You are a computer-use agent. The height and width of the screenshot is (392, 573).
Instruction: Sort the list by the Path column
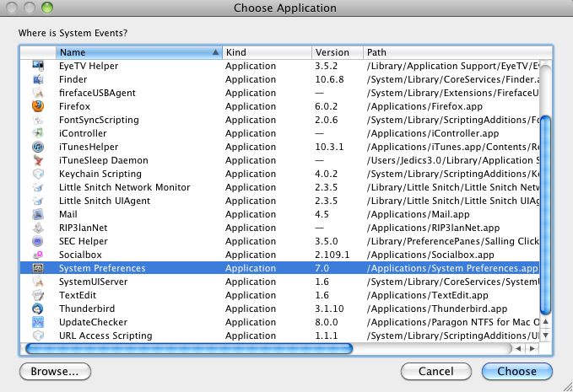457,52
